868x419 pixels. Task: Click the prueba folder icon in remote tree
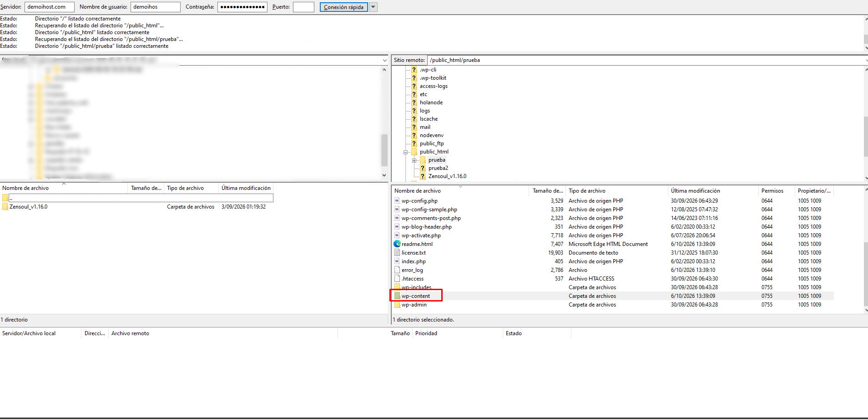tap(423, 160)
